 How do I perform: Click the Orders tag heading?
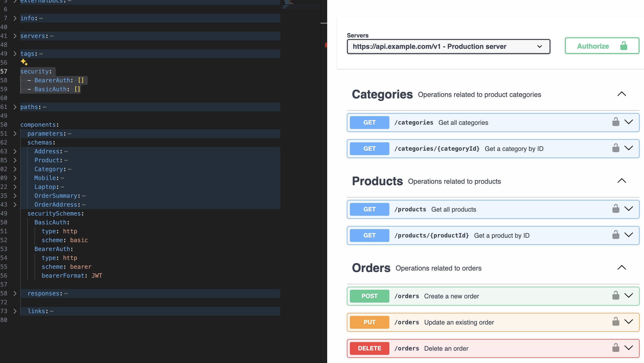tap(371, 268)
